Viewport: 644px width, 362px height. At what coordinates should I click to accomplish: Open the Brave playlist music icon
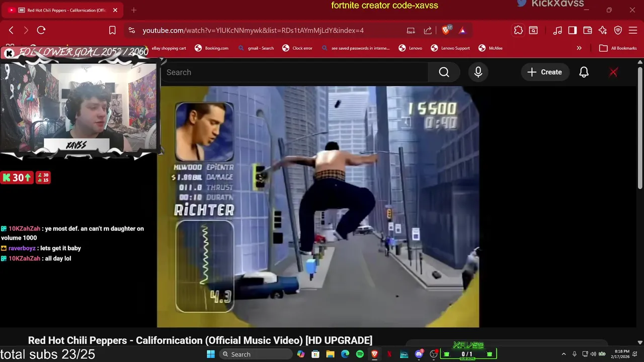point(557,30)
